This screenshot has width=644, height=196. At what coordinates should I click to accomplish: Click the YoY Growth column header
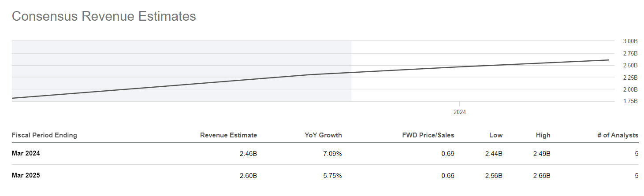(323, 135)
